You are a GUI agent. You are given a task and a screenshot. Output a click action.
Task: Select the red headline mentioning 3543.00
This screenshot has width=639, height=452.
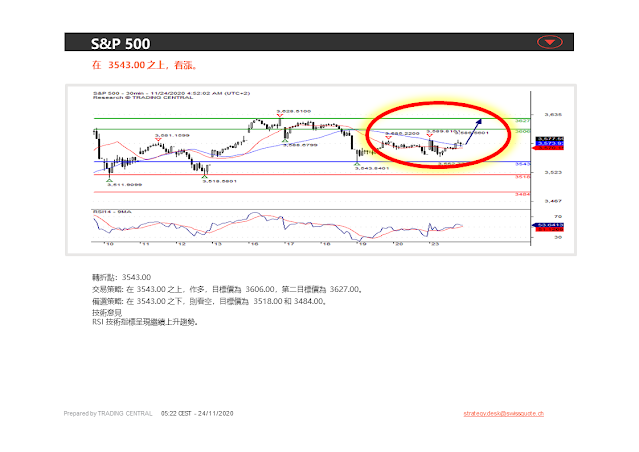(x=145, y=65)
